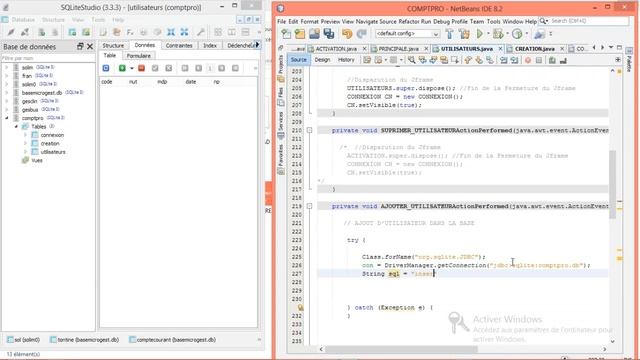Viewport: 640px width, 360px height.
Task: Switch to the Contraintes tab
Action: [x=179, y=45]
